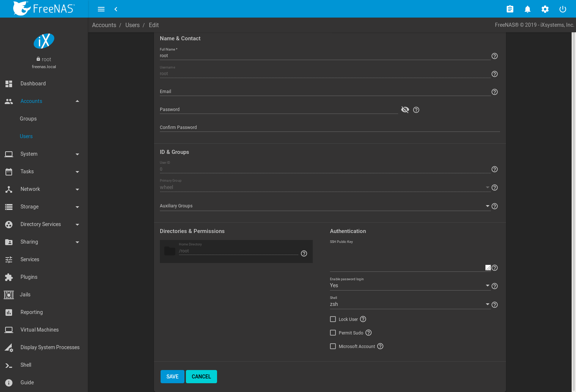
Task: Save the user changes
Action: pos(172,377)
